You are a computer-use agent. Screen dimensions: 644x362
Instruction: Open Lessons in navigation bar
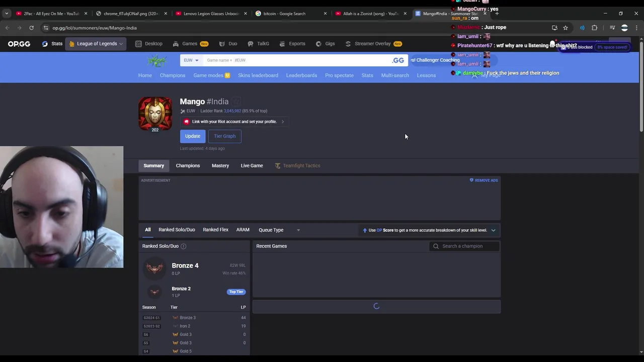pyautogui.click(x=426, y=75)
